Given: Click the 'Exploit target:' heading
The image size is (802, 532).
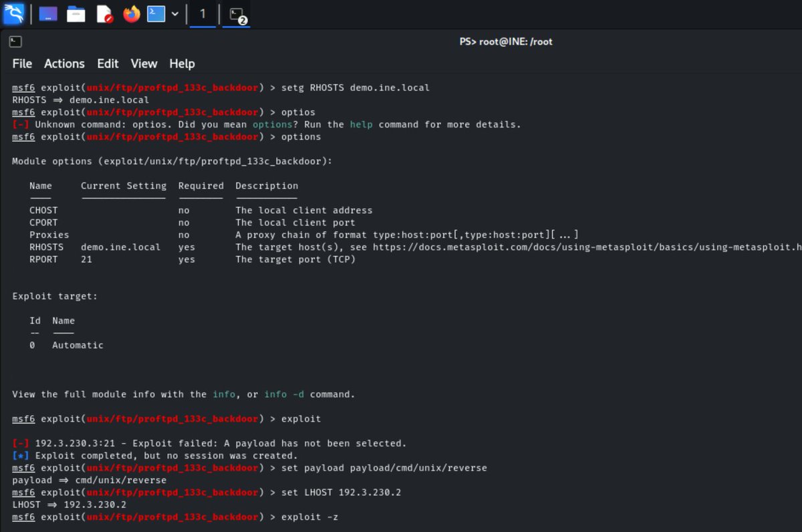Looking at the screenshot, I should click(x=55, y=296).
